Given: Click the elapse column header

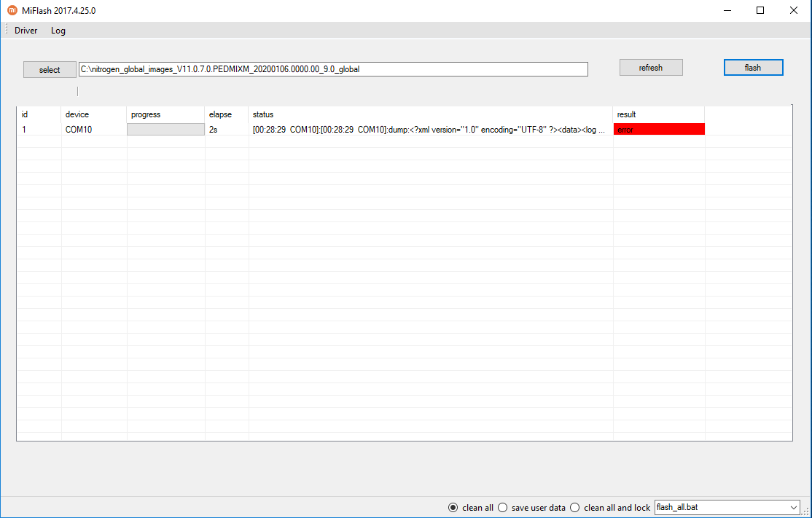Looking at the screenshot, I should point(227,114).
